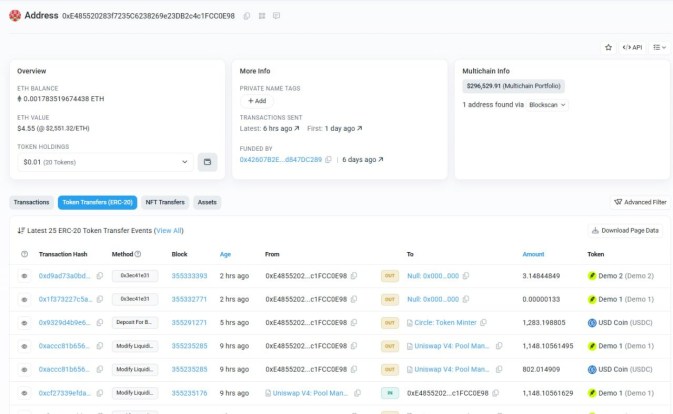673x414 pixels.
Task: Toggle the Amount column display
Action: pos(533,254)
